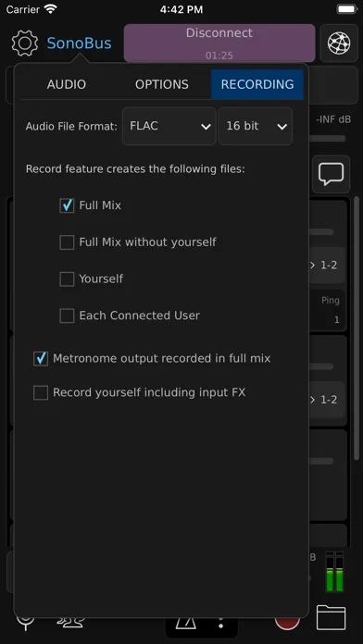363x644 pixels.
Task: Tap the output level meter bars
Action: (334, 572)
